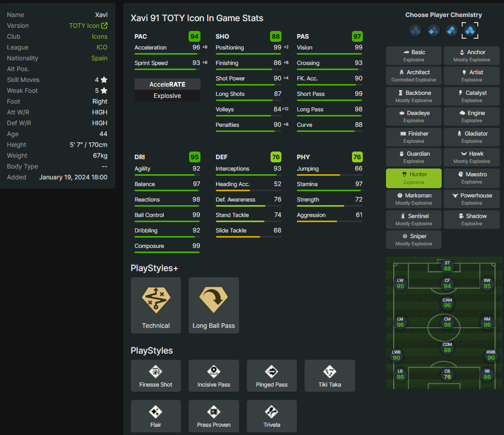This screenshot has width=504, height=435.
Task: Click the Acceleration stat bar
Action: click(x=167, y=54)
